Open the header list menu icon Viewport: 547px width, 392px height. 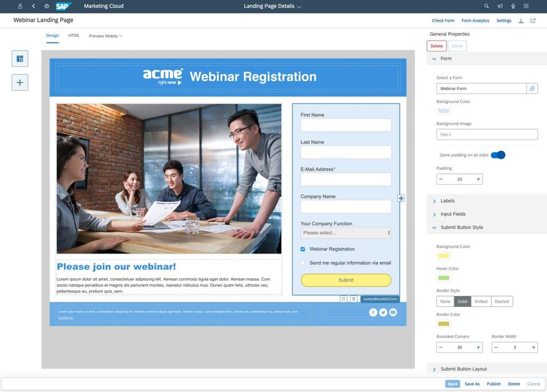point(526,6)
